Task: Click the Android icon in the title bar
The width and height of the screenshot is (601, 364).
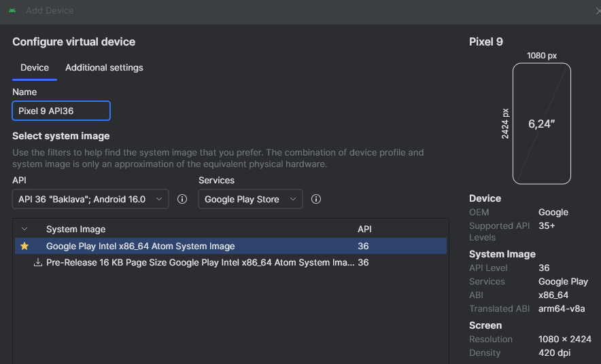Action: coord(12,10)
